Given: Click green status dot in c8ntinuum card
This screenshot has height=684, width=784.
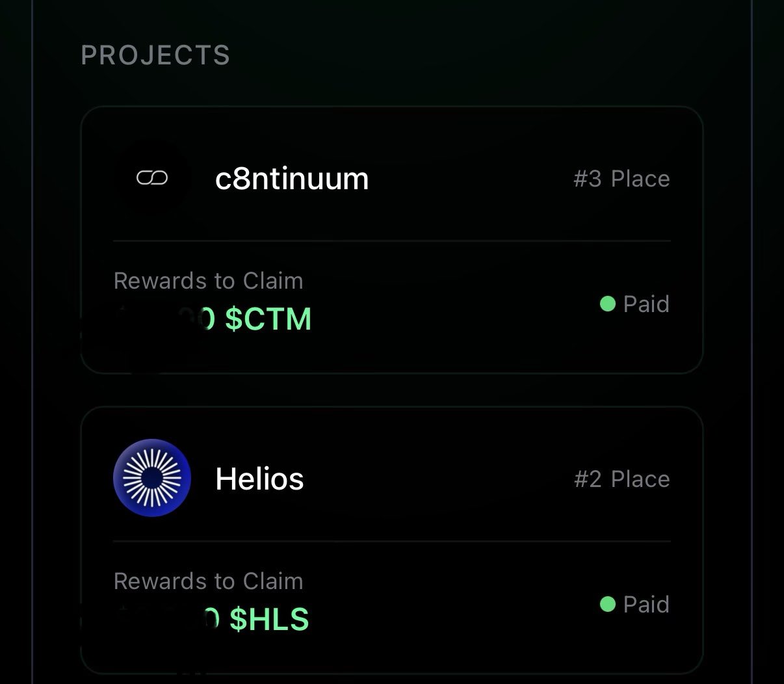Looking at the screenshot, I should click(608, 304).
